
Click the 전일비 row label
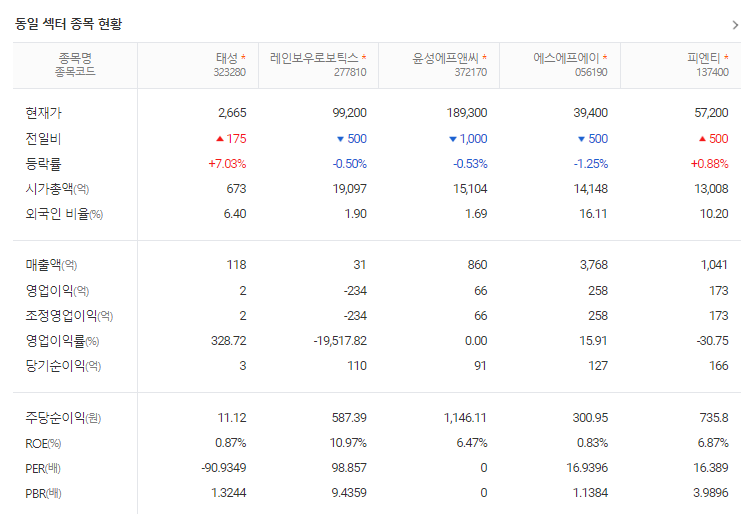(x=43, y=139)
